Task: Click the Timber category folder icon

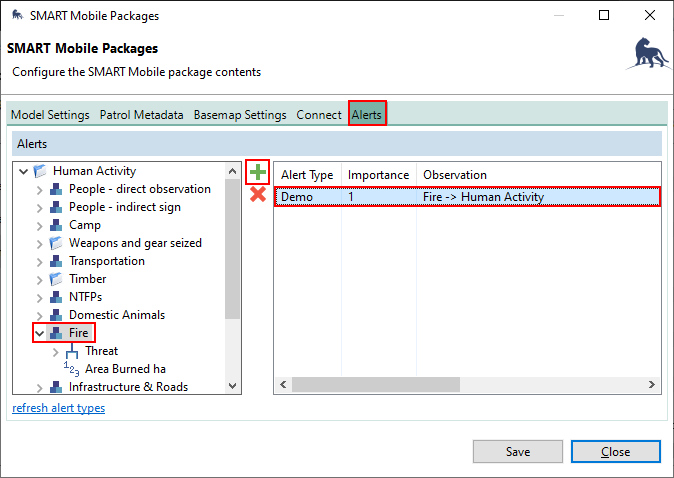Action: [56, 279]
